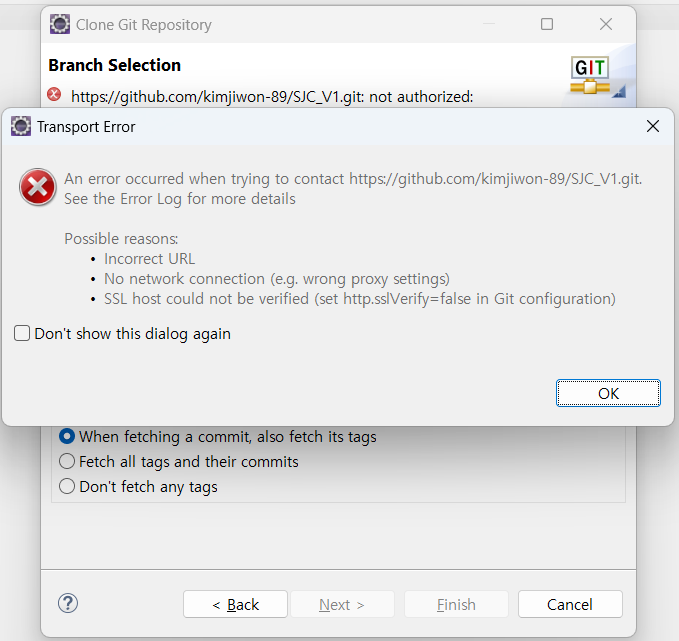Click the Next button in the wizard
This screenshot has height=641, width=679.
(x=342, y=604)
